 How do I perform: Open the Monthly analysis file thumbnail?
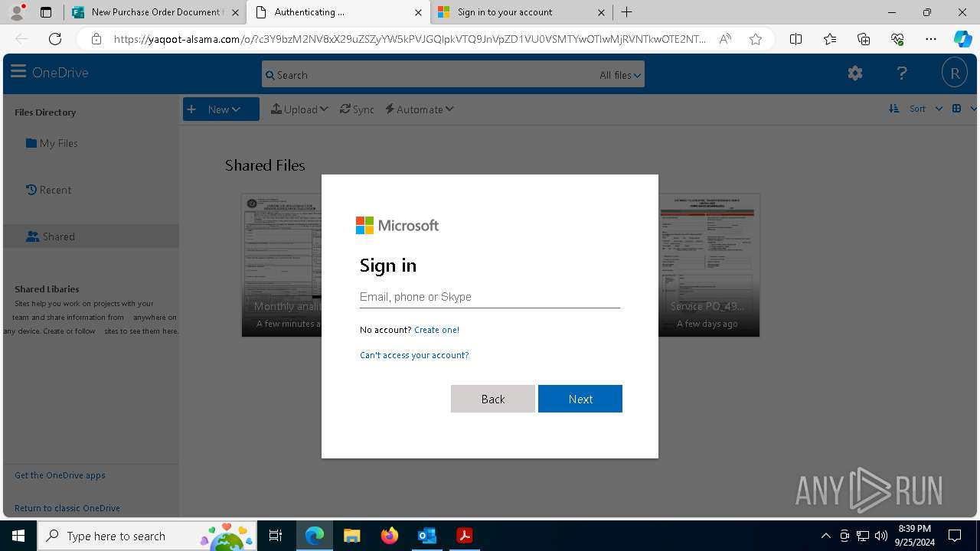point(282,265)
